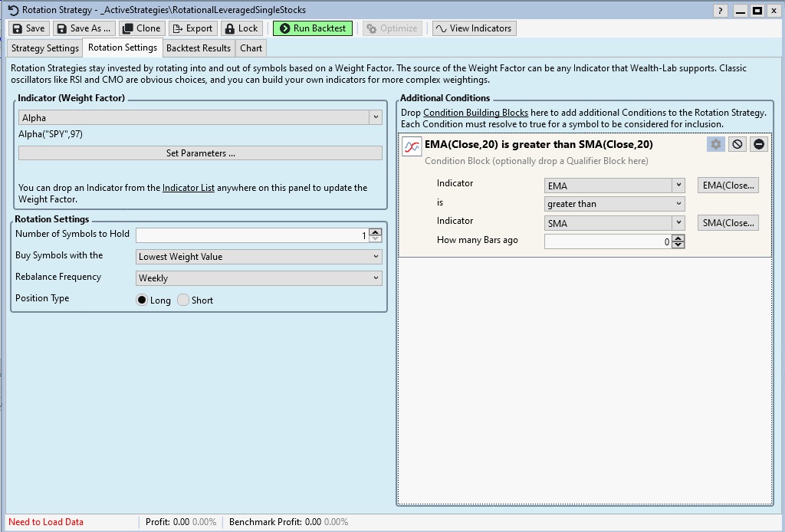Open the help question mark button
Viewport: 785px width, 532px height.
(x=720, y=11)
